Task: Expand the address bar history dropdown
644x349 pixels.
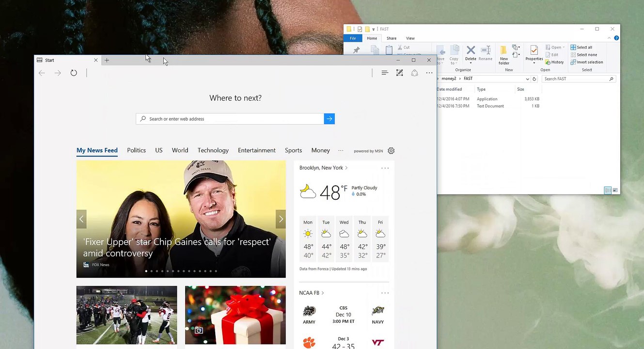Action: coord(527,79)
